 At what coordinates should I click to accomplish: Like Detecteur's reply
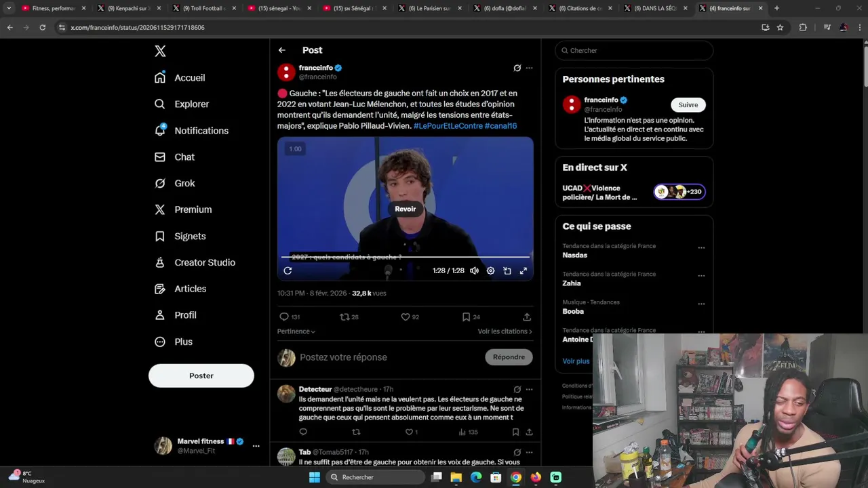tap(411, 432)
